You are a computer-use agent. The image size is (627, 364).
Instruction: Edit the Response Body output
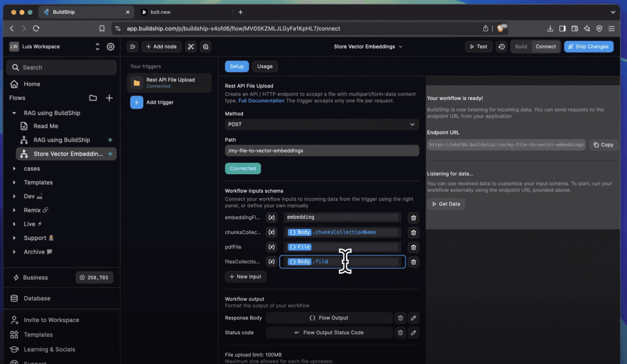413,318
